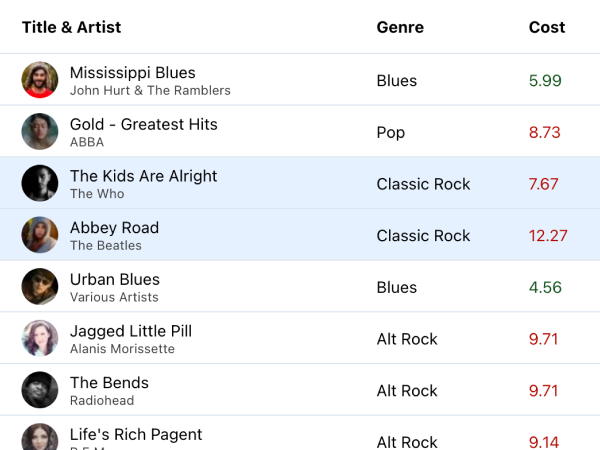Click Radiohead's avatar thumbnail
The image size is (600, 450).
coord(40,390)
